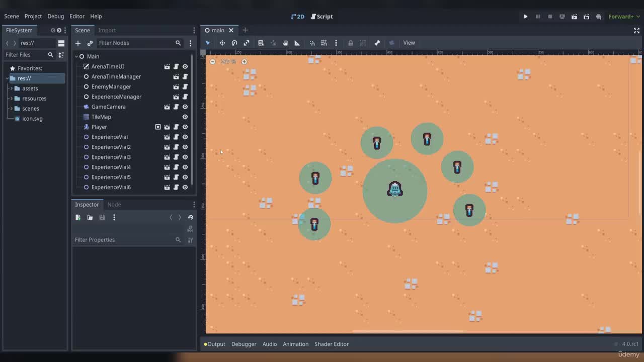This screenshot has height=362, width=644.
Task: Toggle distraction-free mode icon
Action: [x=636, y=30]
